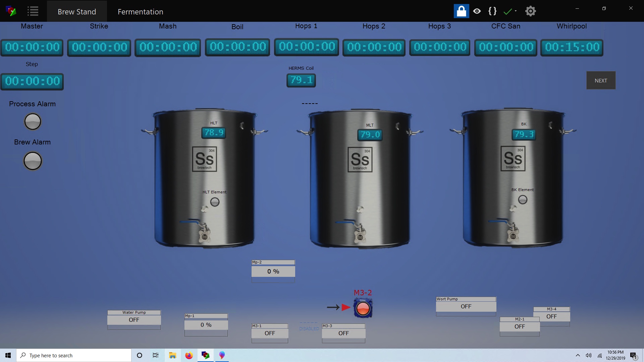Click the NEXT button
This screenshot has height=362, width=644.
[601, 80]
